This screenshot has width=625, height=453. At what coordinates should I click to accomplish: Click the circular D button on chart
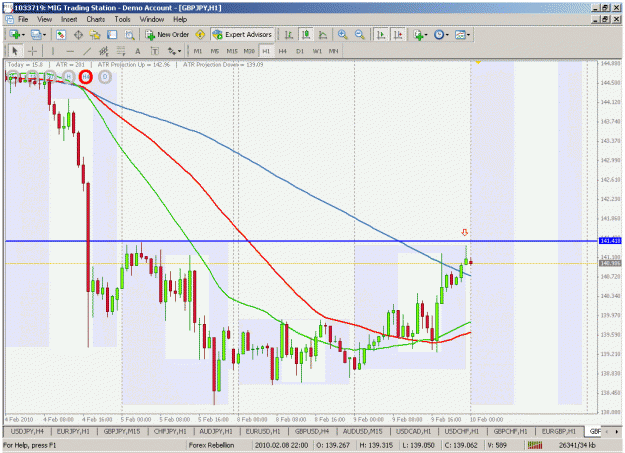point(105,77)
